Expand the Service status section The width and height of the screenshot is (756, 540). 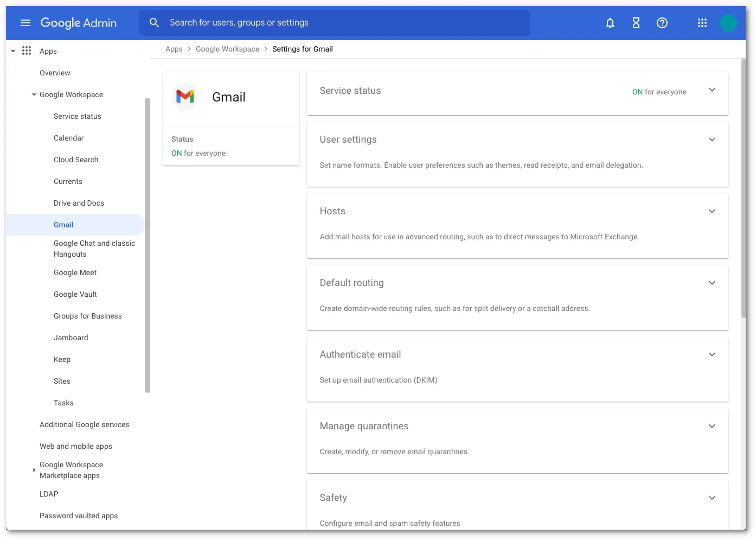pos(712,90)
